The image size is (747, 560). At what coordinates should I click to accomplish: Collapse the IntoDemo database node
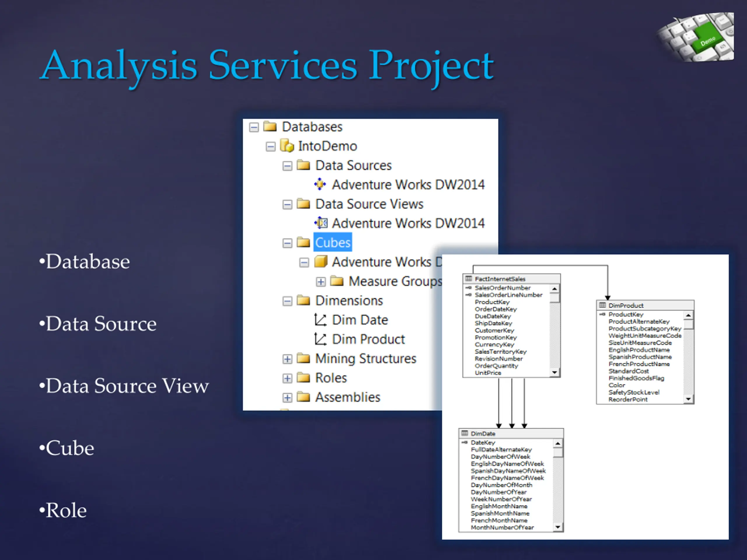(x=270, y=146)
